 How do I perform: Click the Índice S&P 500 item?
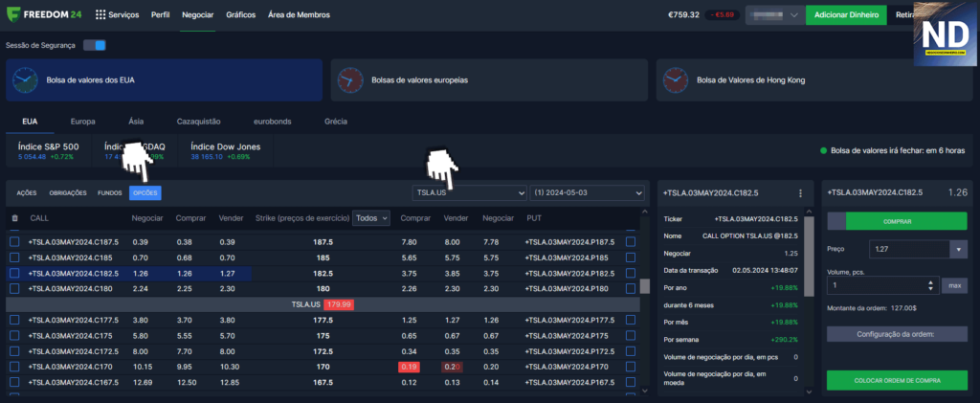tap(48, 150)
